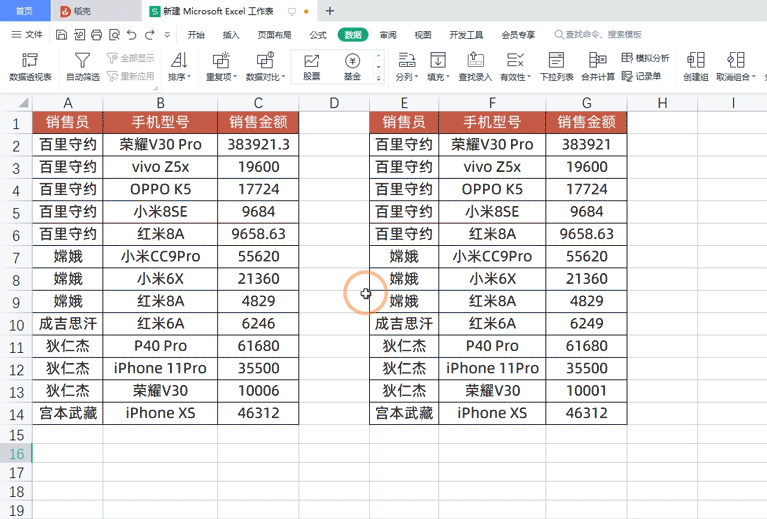Open the 数据对比 data compare dropdown
Screen dimensions: 767x519
(265, 67)
